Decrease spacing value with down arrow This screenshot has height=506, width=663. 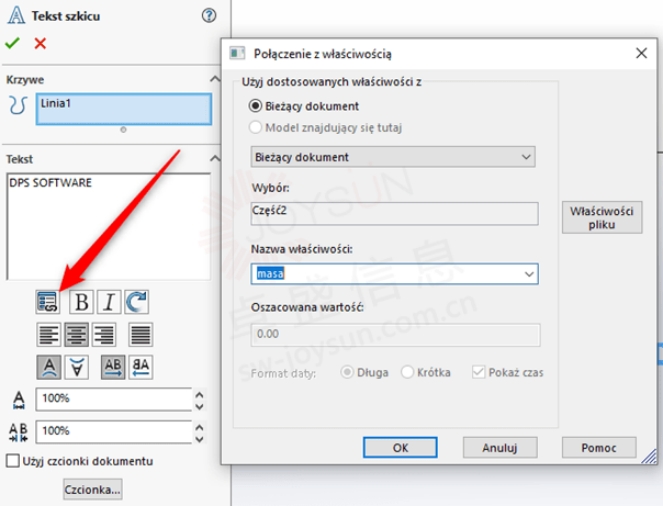(200, 439)
